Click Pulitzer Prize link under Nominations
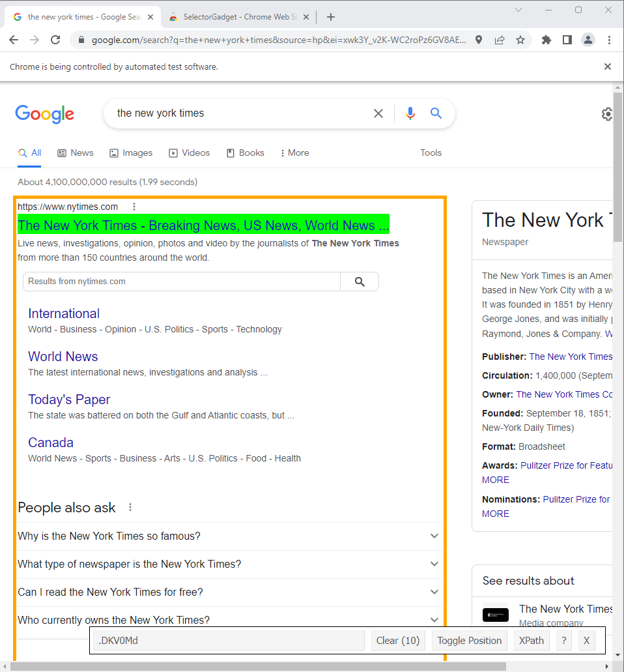 coord(576,499)
